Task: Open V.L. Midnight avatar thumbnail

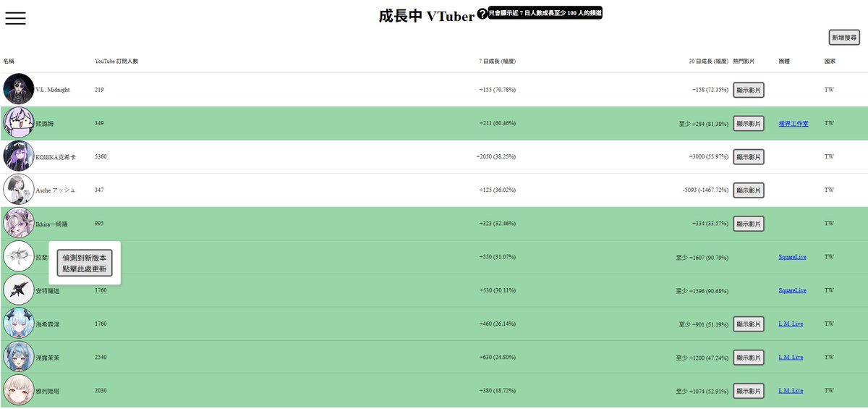Action: click(19, 90)
